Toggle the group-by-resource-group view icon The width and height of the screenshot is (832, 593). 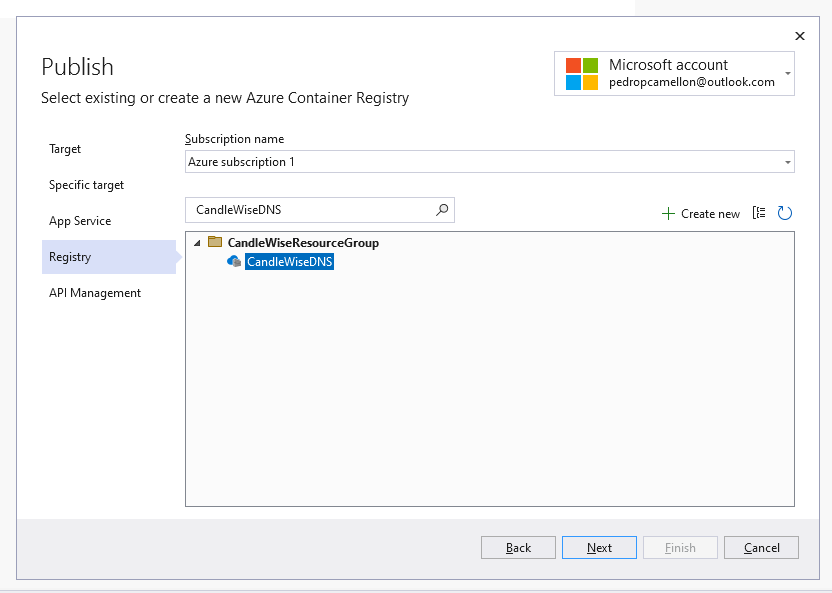click(x=760, y=213)
